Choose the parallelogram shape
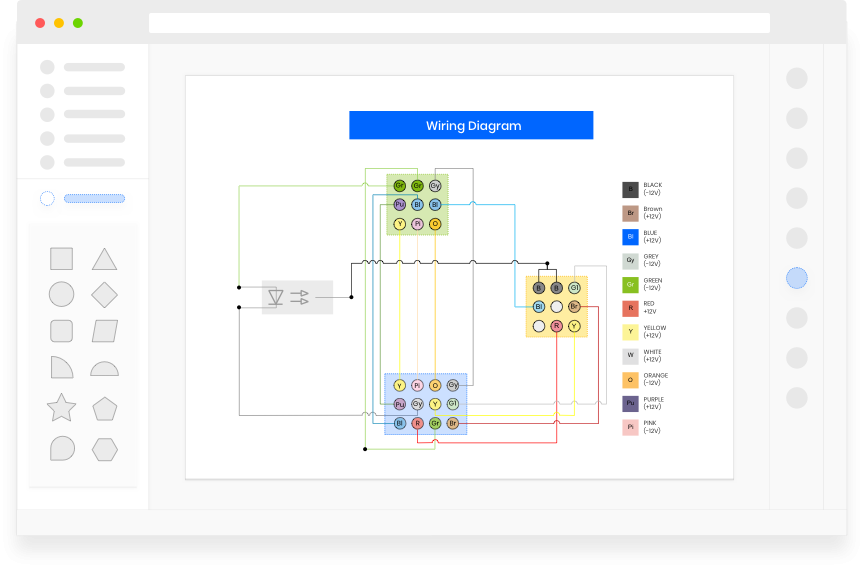Image resolution: width=864 pixels, height=568 pixels. [104, 331]
